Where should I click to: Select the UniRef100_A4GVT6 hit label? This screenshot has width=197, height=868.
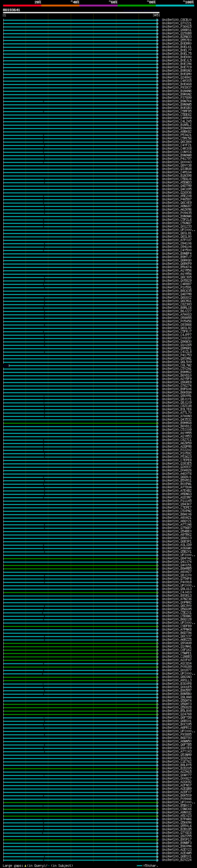coord(176,474)
